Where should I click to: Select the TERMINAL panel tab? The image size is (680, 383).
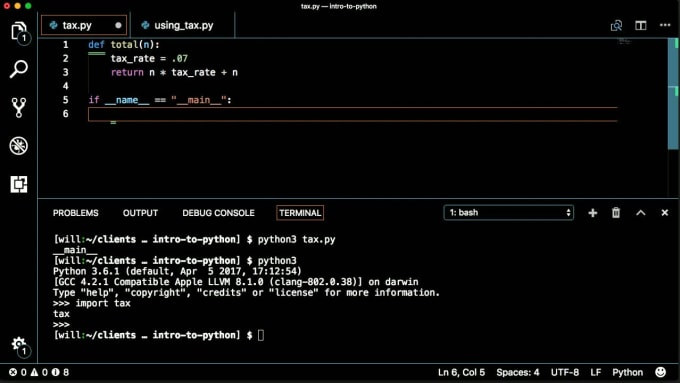300,213
